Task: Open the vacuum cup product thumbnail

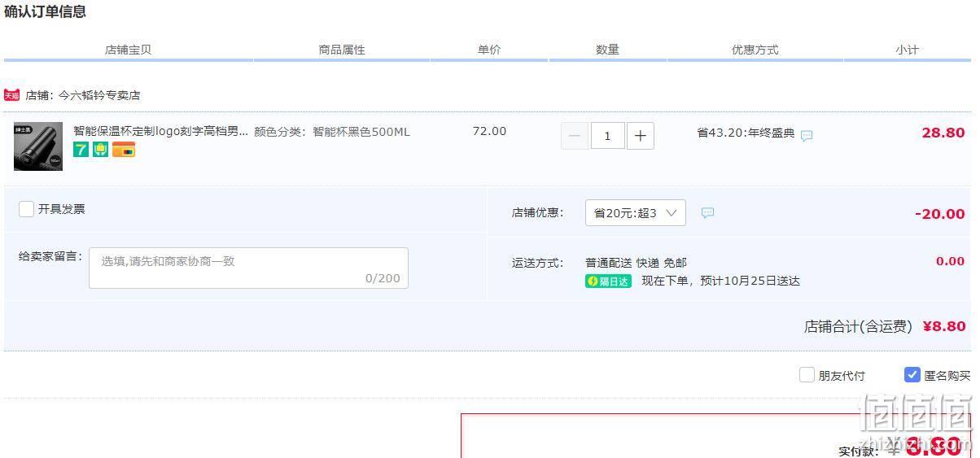Action: pos(38,146)
